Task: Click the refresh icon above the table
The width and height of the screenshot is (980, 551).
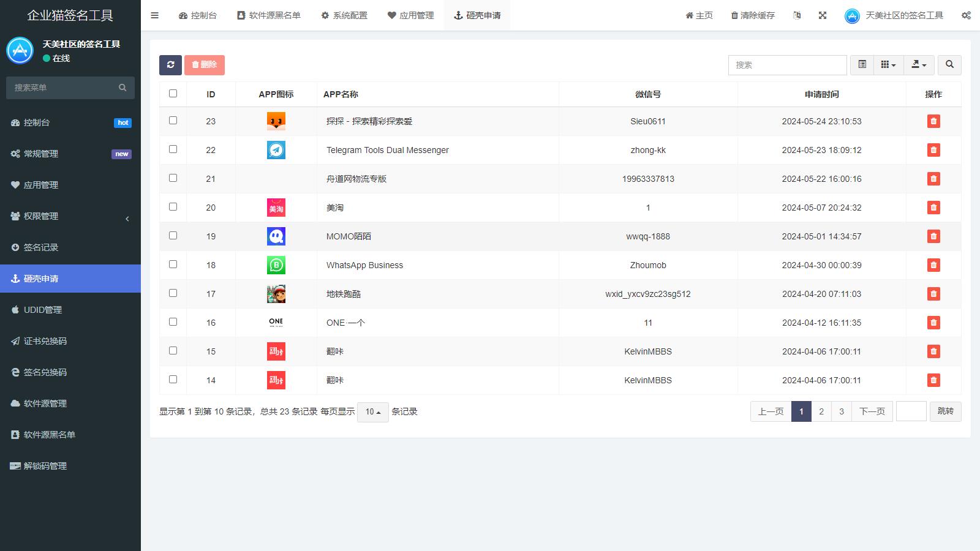Action: click(x=170, y=65)
